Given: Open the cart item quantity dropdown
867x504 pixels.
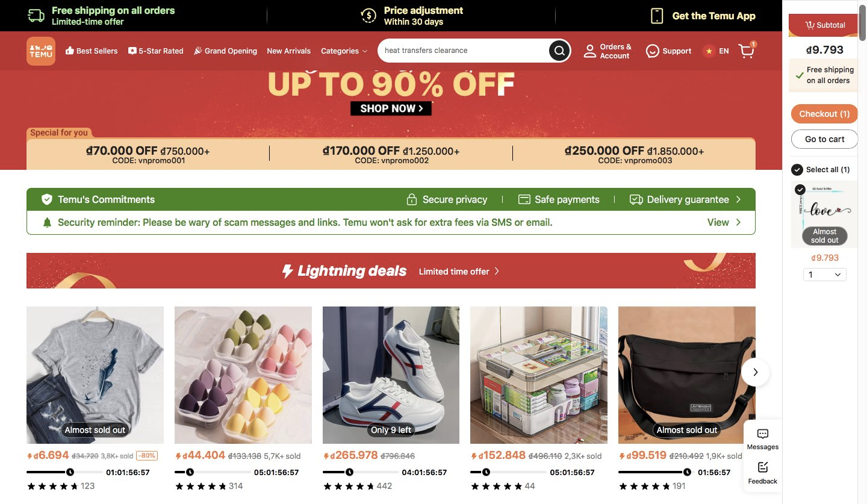Looking at the screenshot, I should tap(825, 275).
